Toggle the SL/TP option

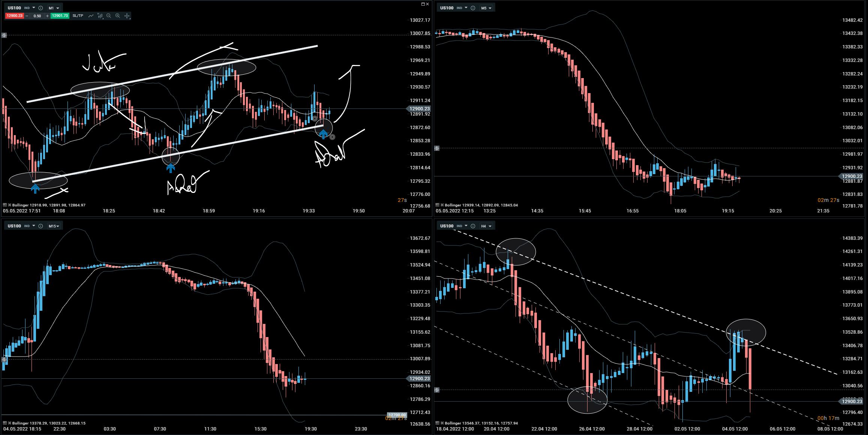78,16
